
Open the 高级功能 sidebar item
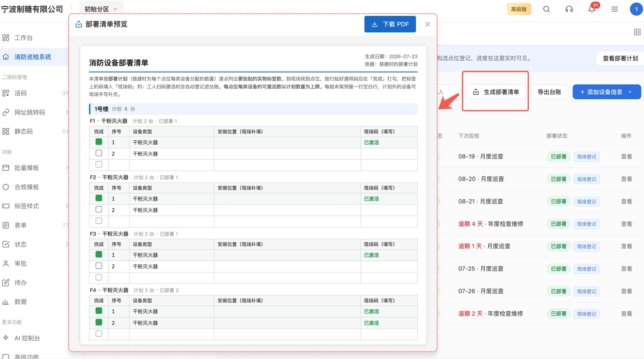22,356
